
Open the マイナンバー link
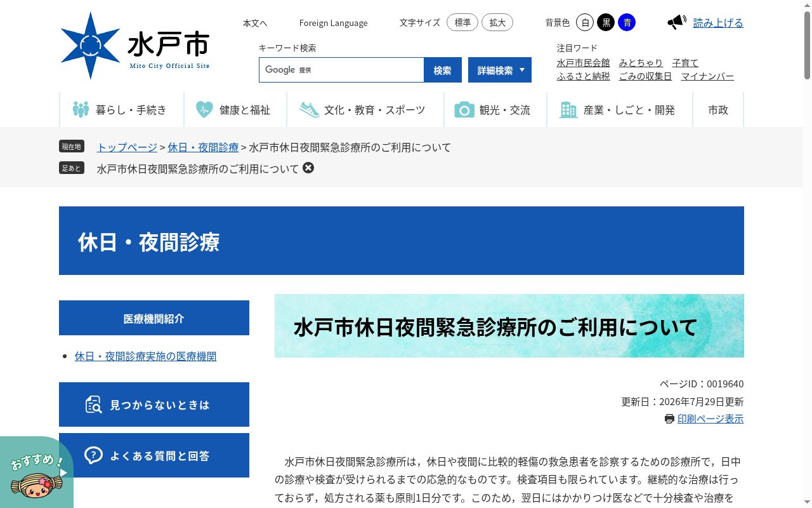(707, 76)
